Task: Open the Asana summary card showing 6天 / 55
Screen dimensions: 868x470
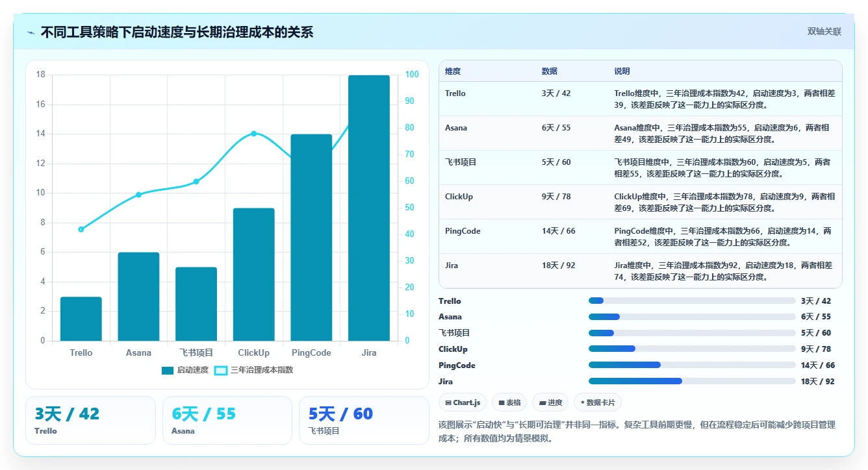Action: click(227, 421)
